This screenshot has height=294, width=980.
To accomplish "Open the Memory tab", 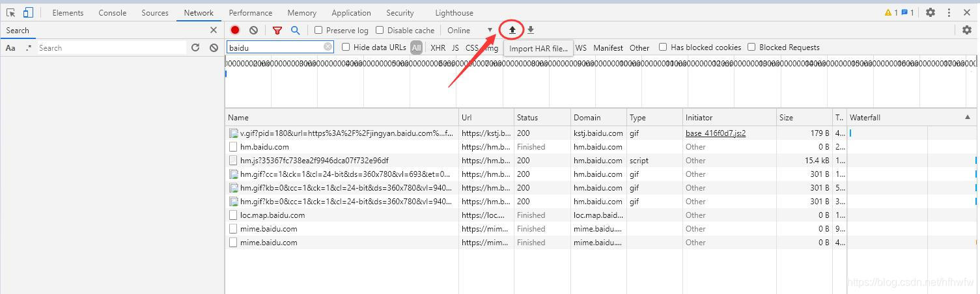I will (x=301, y=12).
